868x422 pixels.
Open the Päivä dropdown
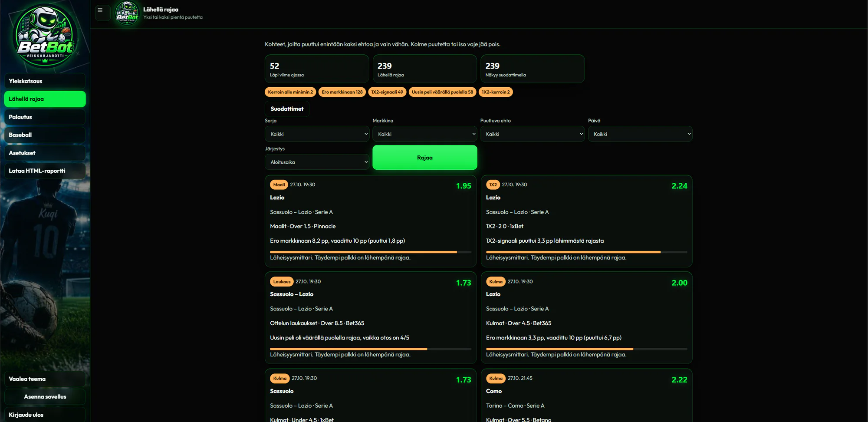[640, 134]
